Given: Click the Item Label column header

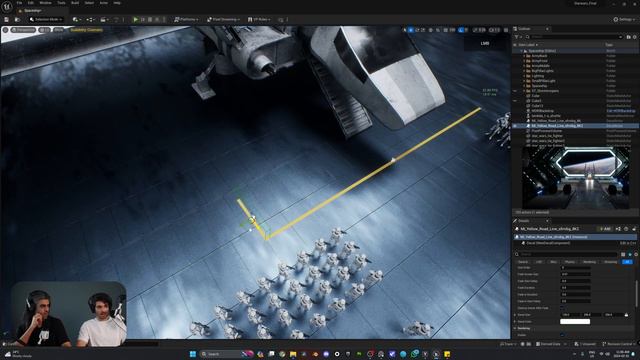Looking at the screenshot, I should [528, 44].
